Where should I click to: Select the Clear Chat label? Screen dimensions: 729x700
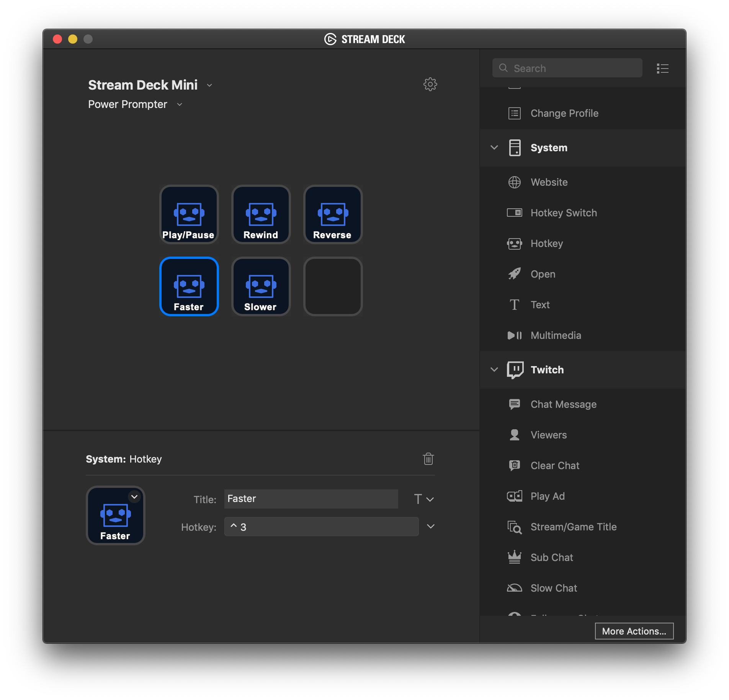555,466
